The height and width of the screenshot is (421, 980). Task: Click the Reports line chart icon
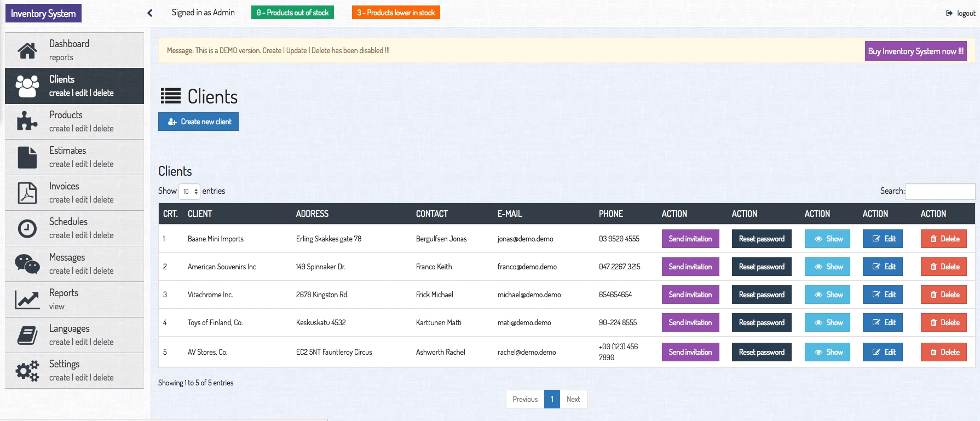pos(27,299)
